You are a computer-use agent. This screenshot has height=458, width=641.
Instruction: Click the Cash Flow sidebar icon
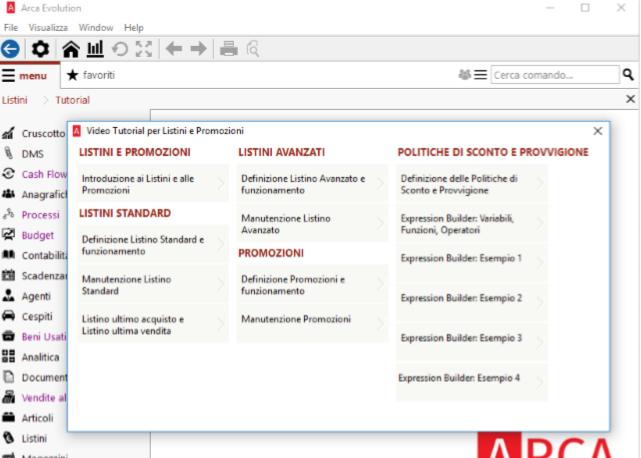8,174
